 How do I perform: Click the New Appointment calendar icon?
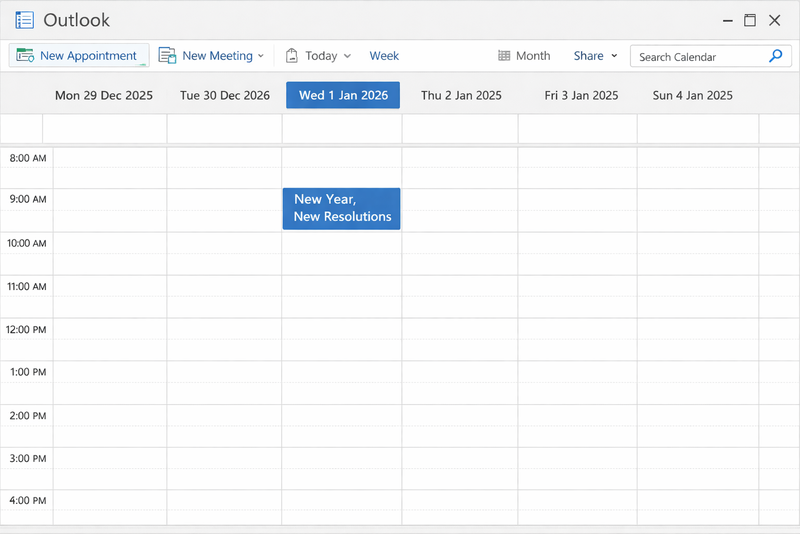click(x=24, y=56)
